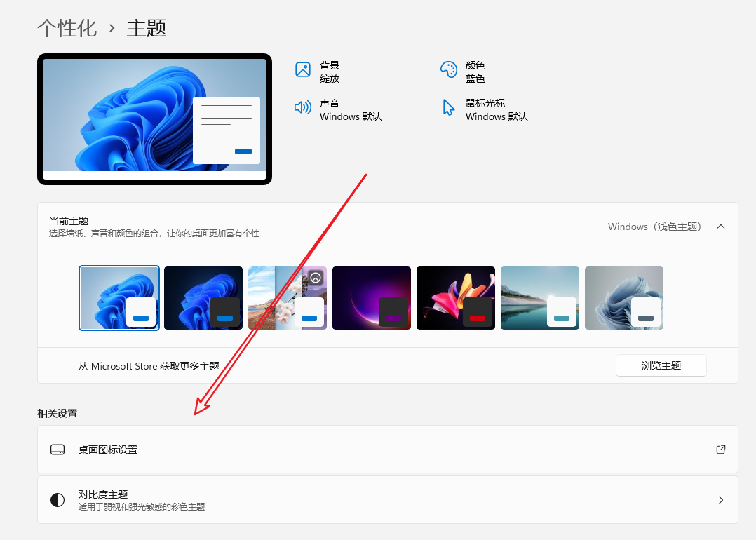Image resolution: width=756 pixels, height=540 pixels.
Task: Select the Windows dark blue bloom theme
Action: coord(203,298)
